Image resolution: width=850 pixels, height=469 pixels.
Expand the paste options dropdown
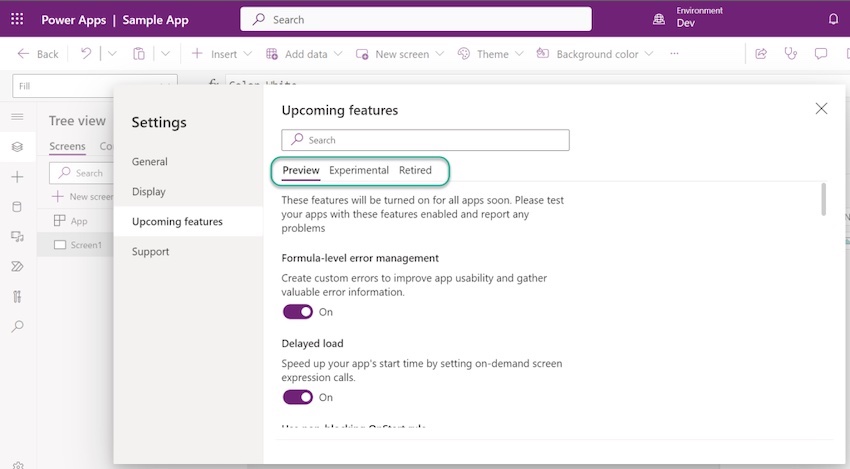165,53
